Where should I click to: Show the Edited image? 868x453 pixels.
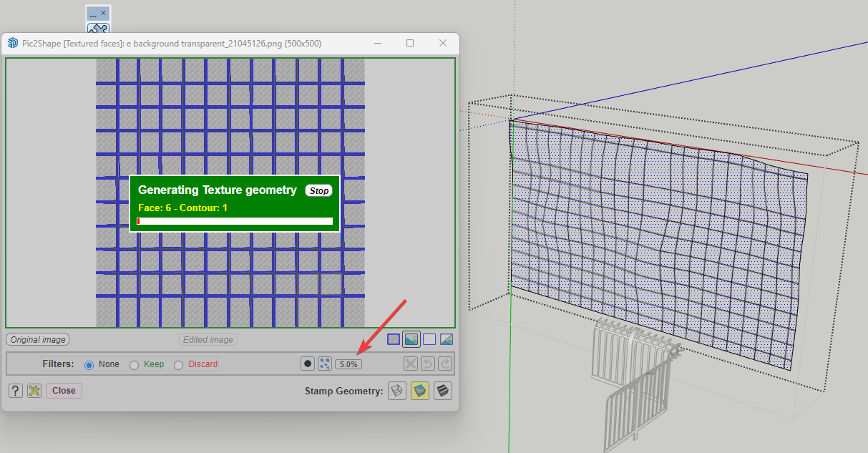(x=208, y=340)
